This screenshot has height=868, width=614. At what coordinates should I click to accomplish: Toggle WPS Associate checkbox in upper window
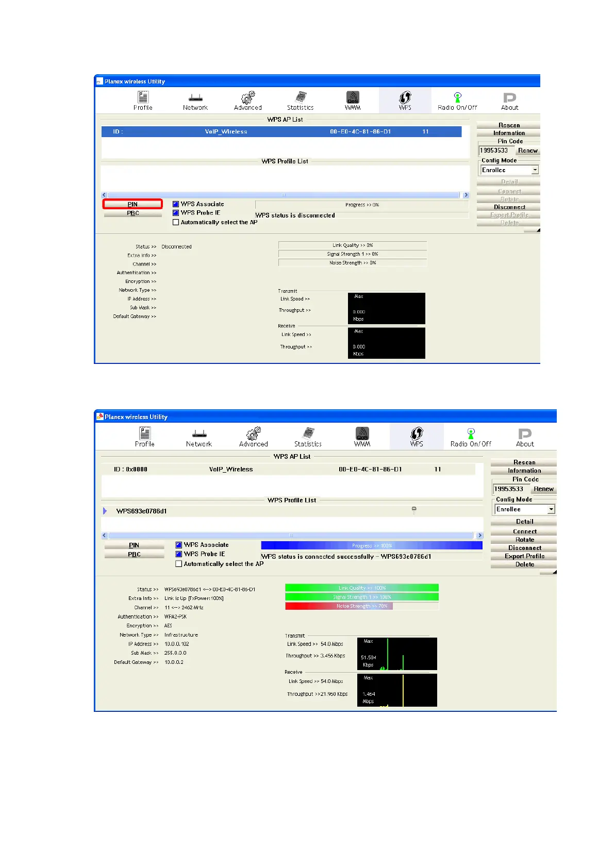pyautogui.click(x=176, y=204)
